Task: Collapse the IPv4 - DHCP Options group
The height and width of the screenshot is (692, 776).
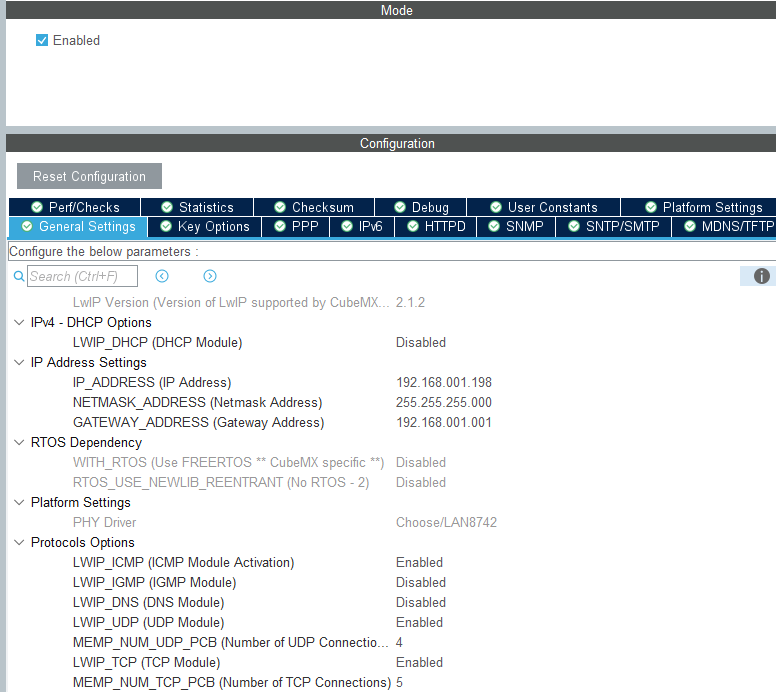Action: 19,322
